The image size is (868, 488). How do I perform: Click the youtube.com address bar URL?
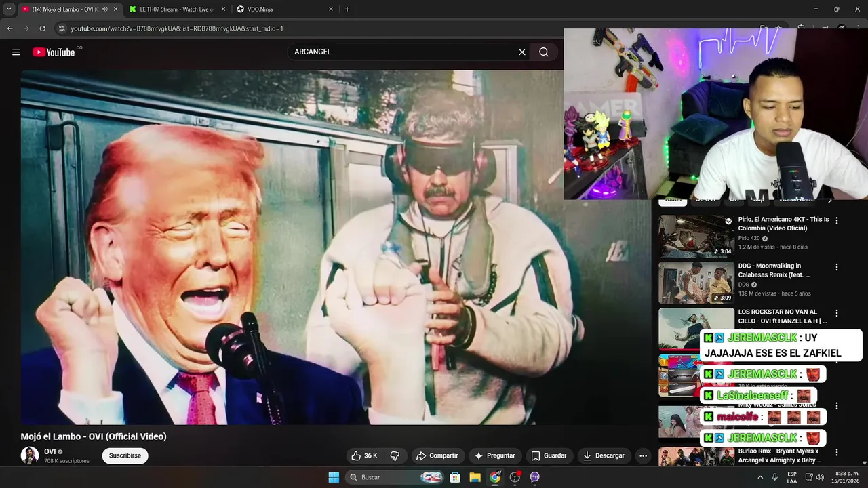176,28
